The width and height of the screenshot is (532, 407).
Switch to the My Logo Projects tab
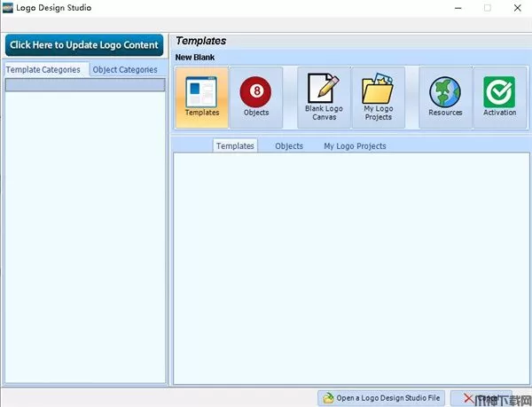tap(355, 145)
